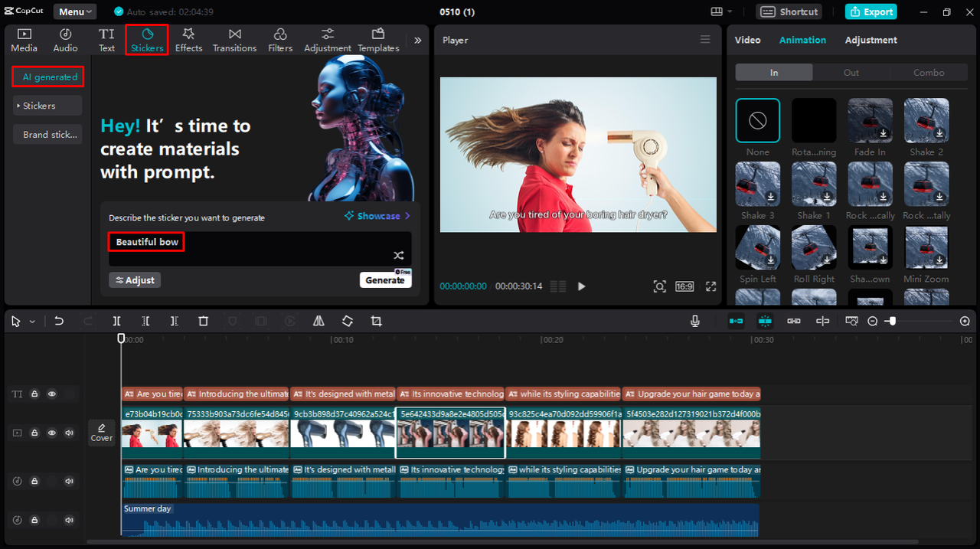Open the Out animation tab
The width and height of the screenshot is (980, 549).
pyautogui.click(x=851, y=73)
